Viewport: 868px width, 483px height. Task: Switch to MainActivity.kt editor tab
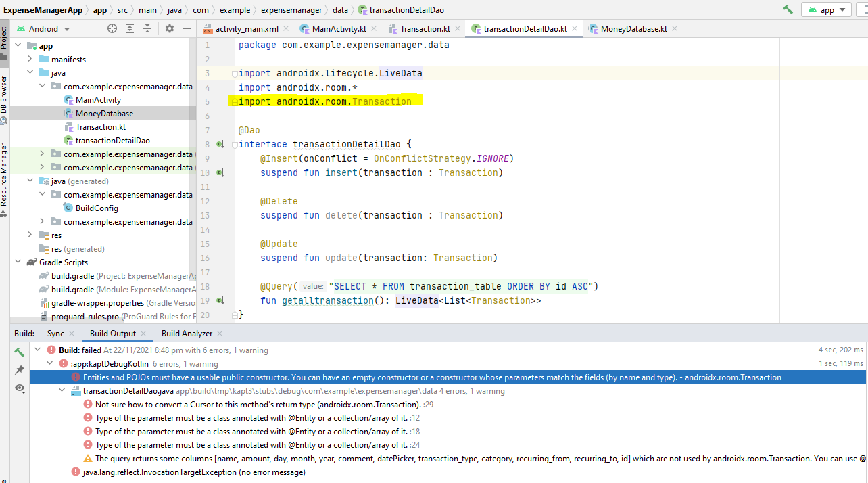[x=339, y=29]
